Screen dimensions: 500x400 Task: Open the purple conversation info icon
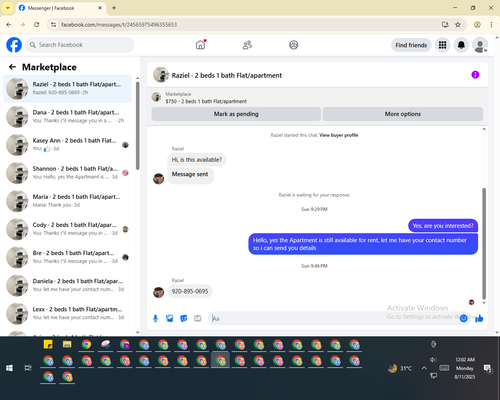(x=475, y=75)
